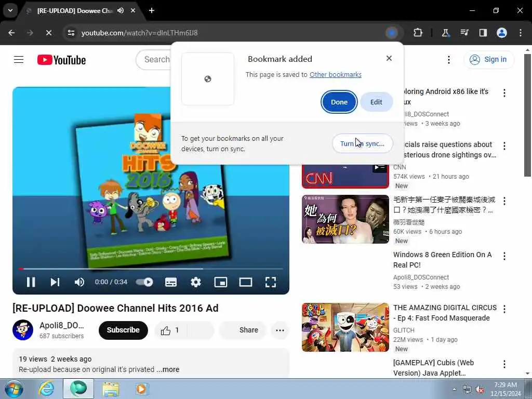532x399 pixels.
Task: Share the video
Action: (242, 330)
